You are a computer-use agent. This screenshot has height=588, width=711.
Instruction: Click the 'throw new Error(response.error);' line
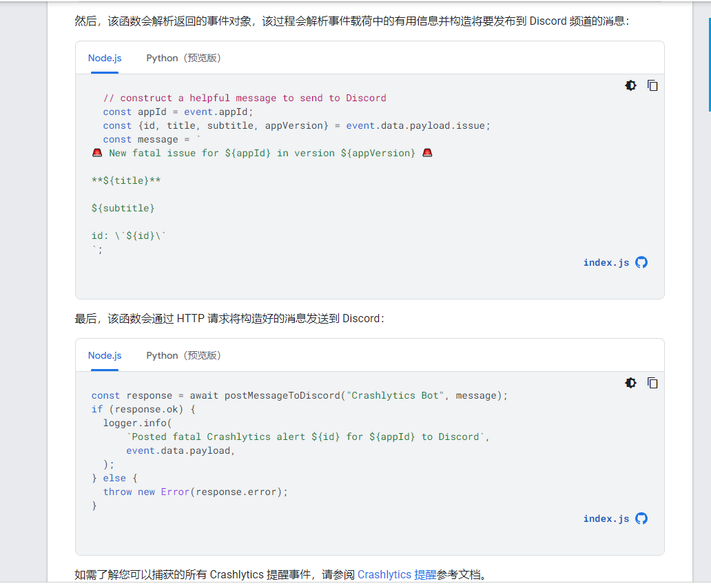coord(196,492)
